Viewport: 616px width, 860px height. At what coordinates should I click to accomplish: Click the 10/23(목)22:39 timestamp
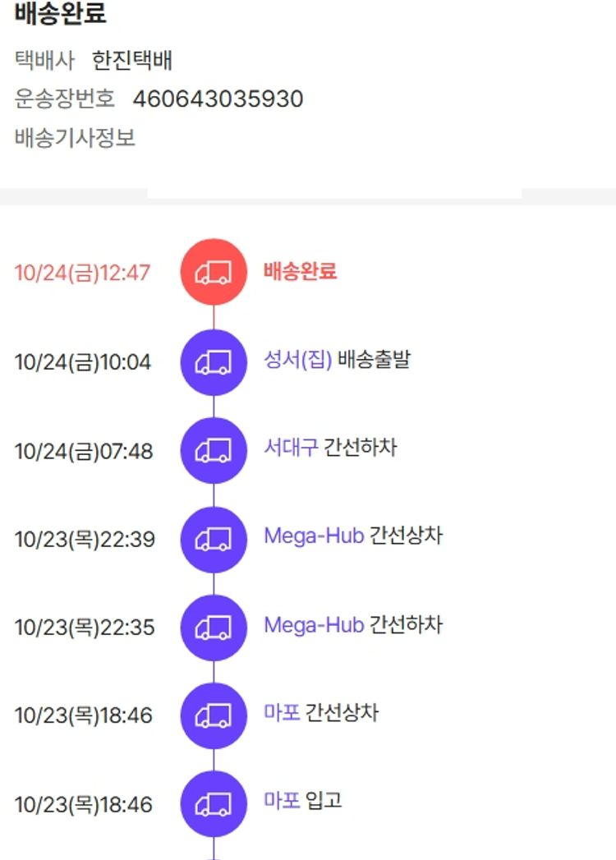[85, 540]
